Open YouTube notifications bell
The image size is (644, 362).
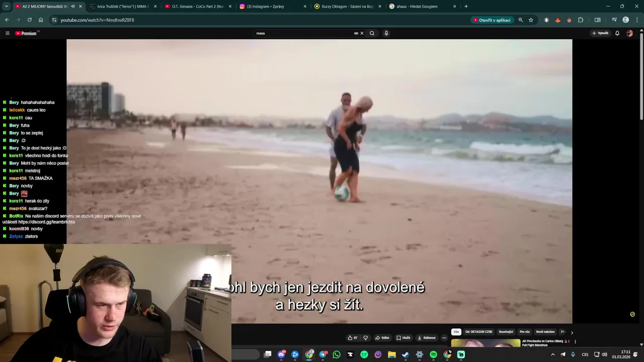point(617,33)
